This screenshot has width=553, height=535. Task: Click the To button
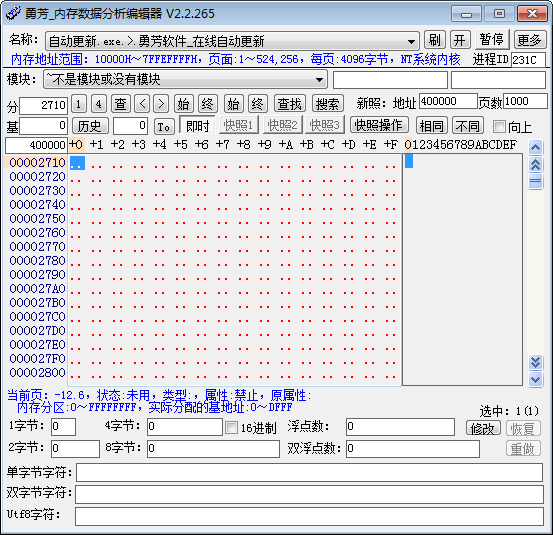[x=164, y=126]
